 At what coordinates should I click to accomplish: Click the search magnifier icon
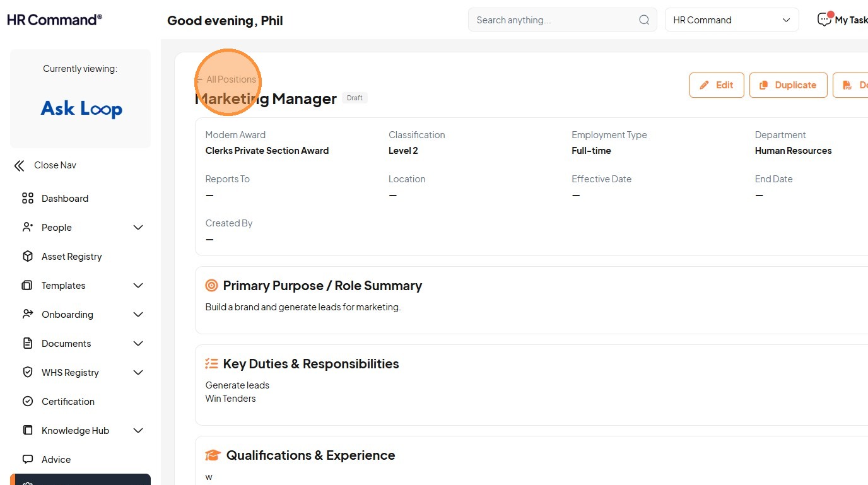tap(644, 20)
